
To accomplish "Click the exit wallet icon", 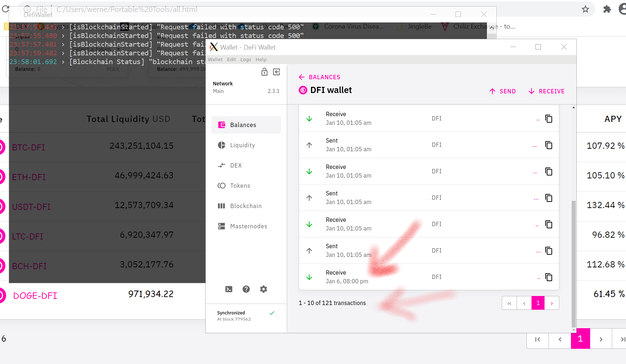I will (x=277, y=72).
